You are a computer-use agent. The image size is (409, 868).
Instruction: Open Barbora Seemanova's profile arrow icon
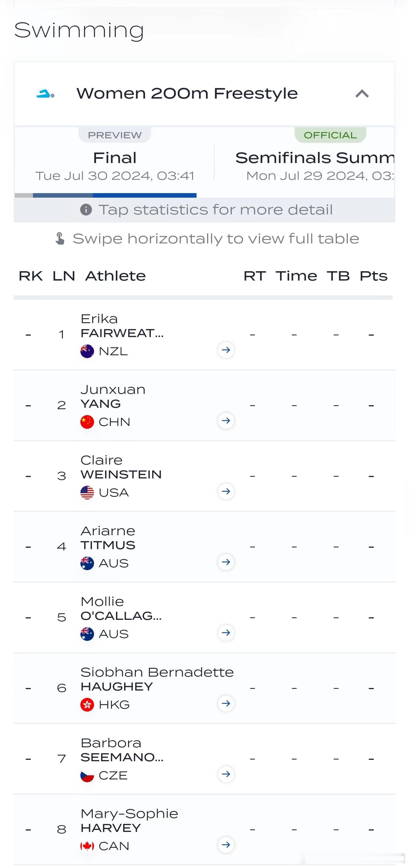[226, 774]
